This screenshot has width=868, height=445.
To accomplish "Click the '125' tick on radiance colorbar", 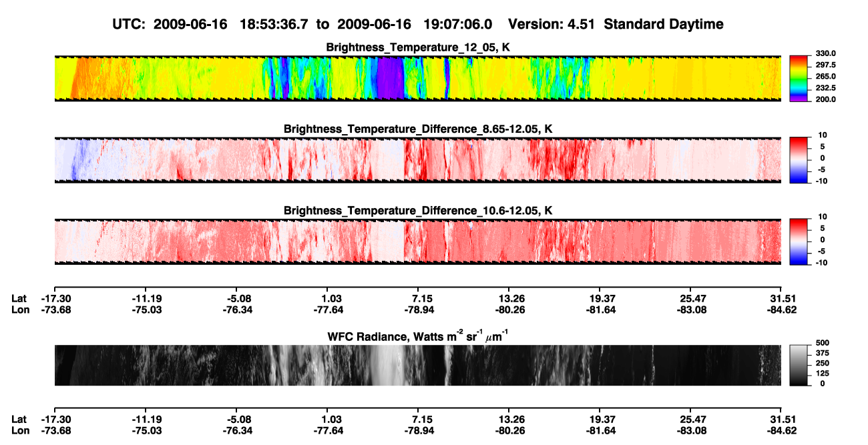I will tap(823, 373).
